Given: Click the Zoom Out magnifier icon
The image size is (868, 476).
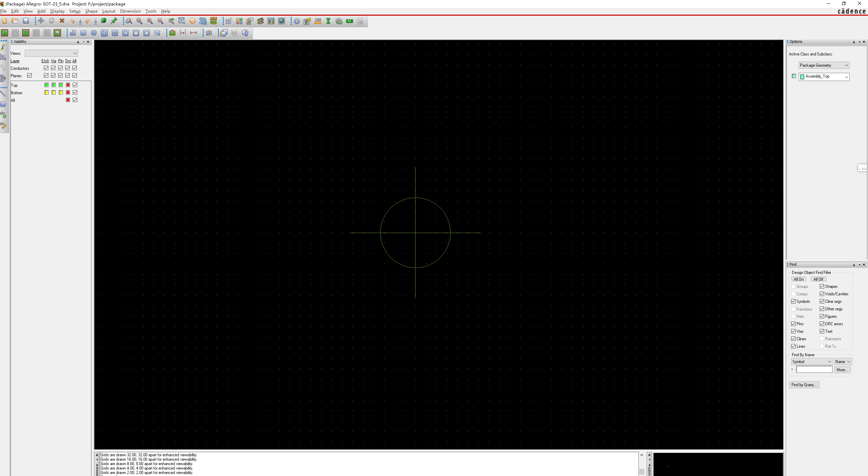Looking at the screenshot, I should point(160,21).
